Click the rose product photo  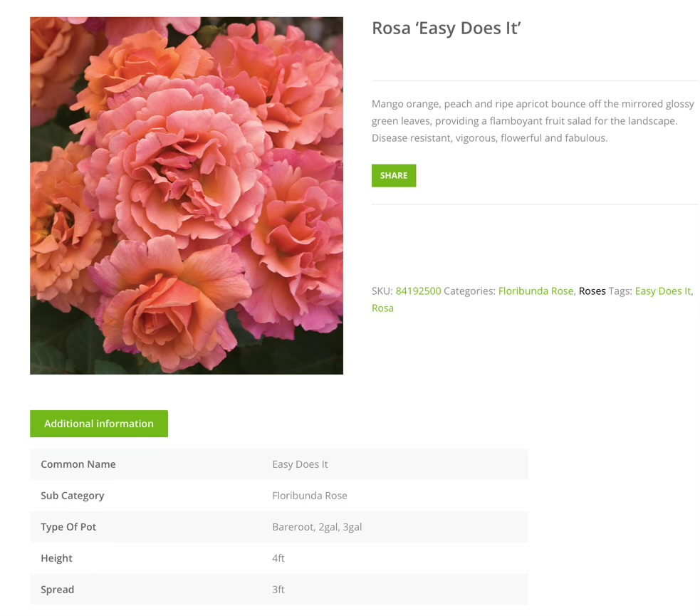coord(187,196)
